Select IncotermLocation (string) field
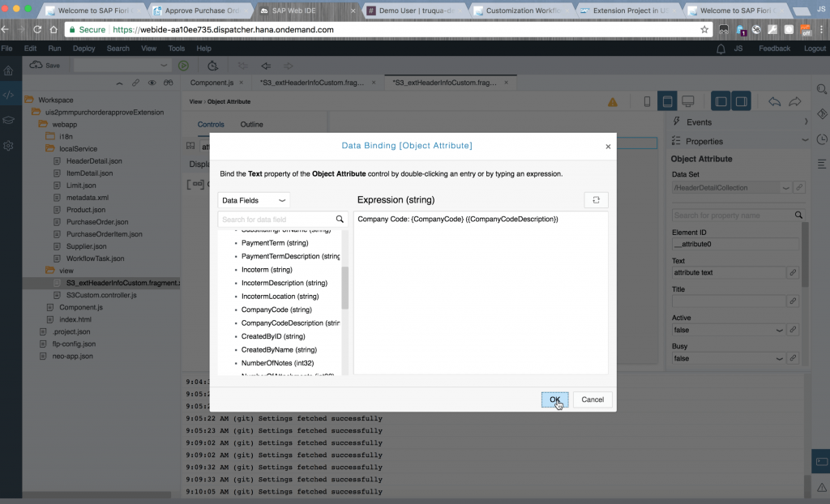 click(x=280, y=297)
